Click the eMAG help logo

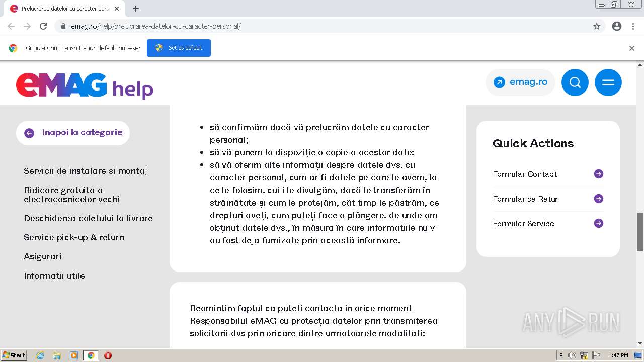pos(85,85)
